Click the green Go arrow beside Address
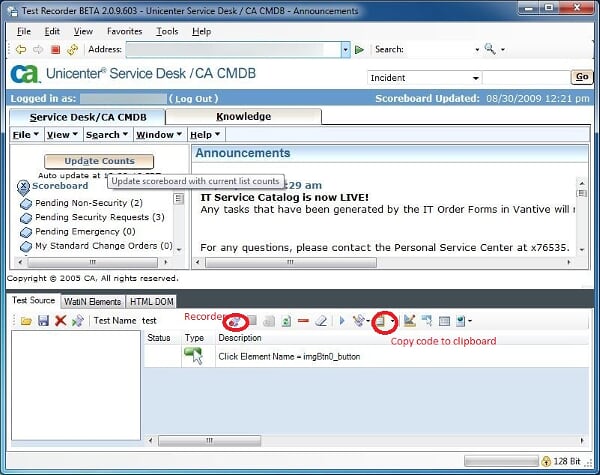 [x=359, y=49]
